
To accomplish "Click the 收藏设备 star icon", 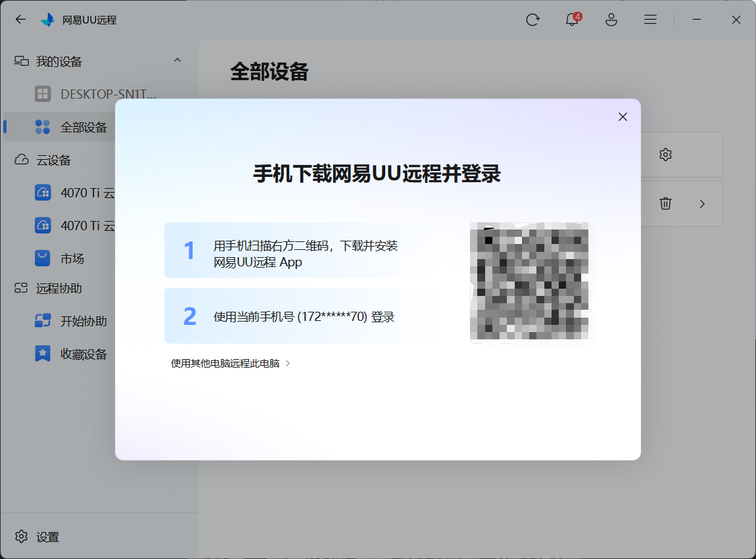I will tap(43, 354).
